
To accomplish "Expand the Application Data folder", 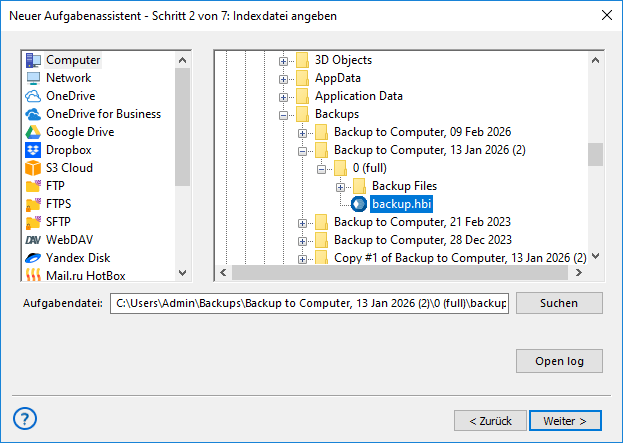I will (283, 97).
